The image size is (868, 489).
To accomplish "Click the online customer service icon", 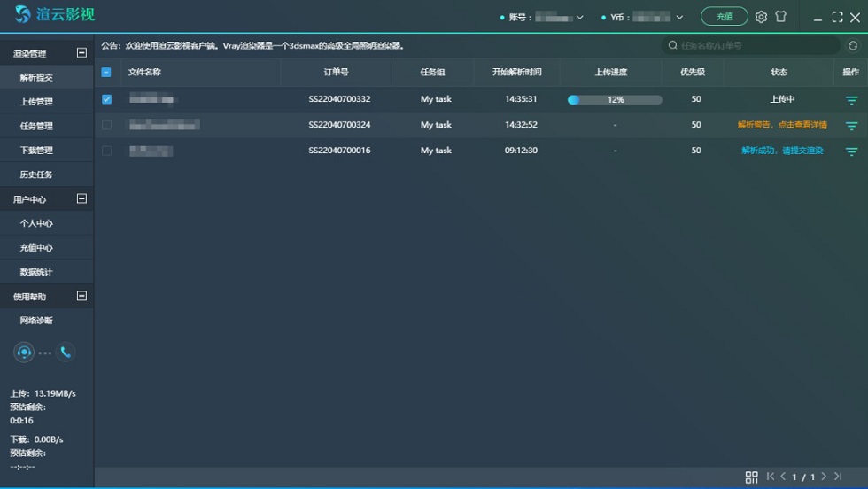I will (x=24, y=353).
